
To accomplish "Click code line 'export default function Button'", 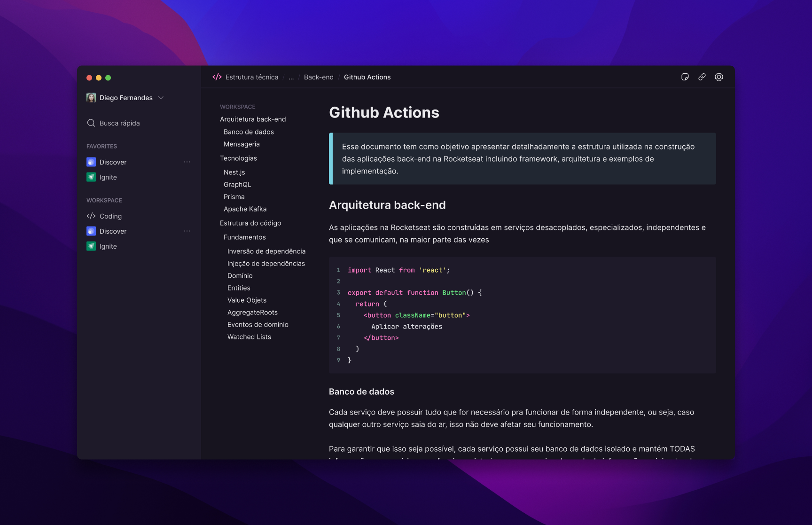I will pyautogui.click(x=414, y=293).
